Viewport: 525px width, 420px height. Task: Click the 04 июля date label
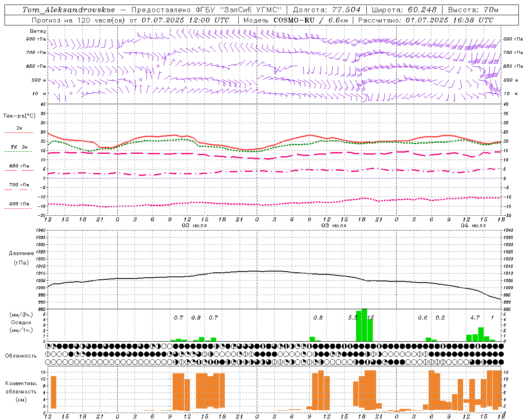[x=473, y=226]
